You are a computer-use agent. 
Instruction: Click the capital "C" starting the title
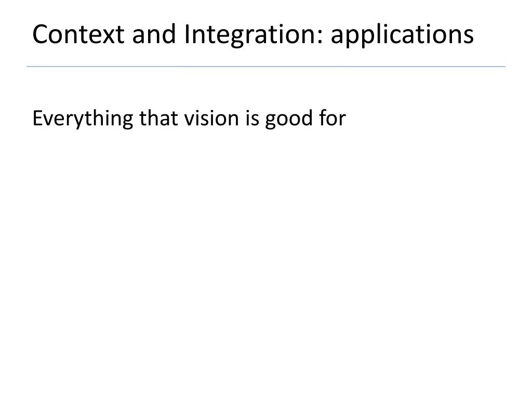pos(41,34)
